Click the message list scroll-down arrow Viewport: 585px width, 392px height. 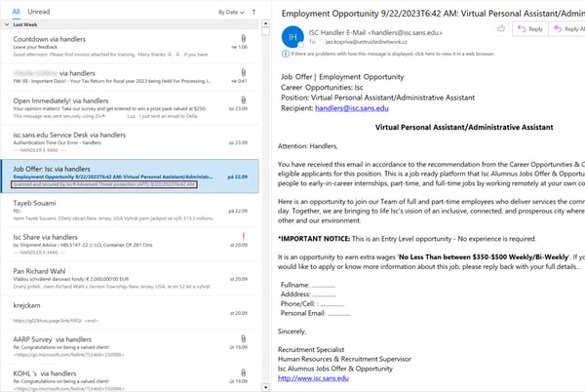[265, 387]
